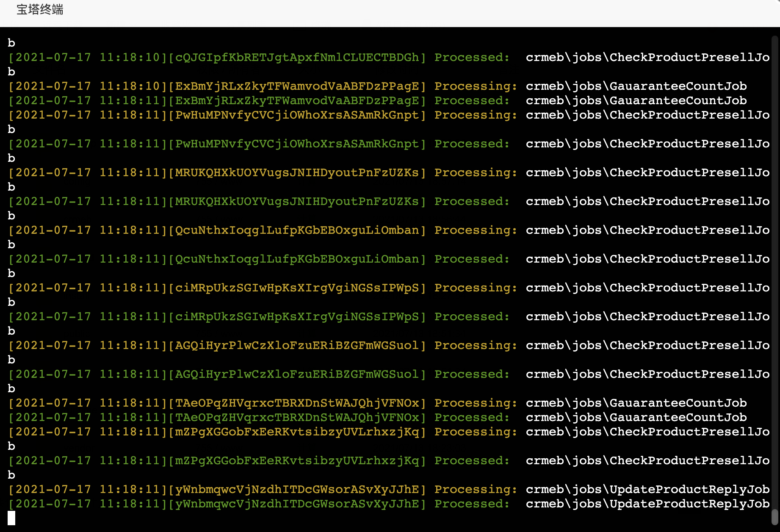Grab the terminal scrollbar thumb
The height and width of the screenshot is (532, 780).
coord(774,517)
